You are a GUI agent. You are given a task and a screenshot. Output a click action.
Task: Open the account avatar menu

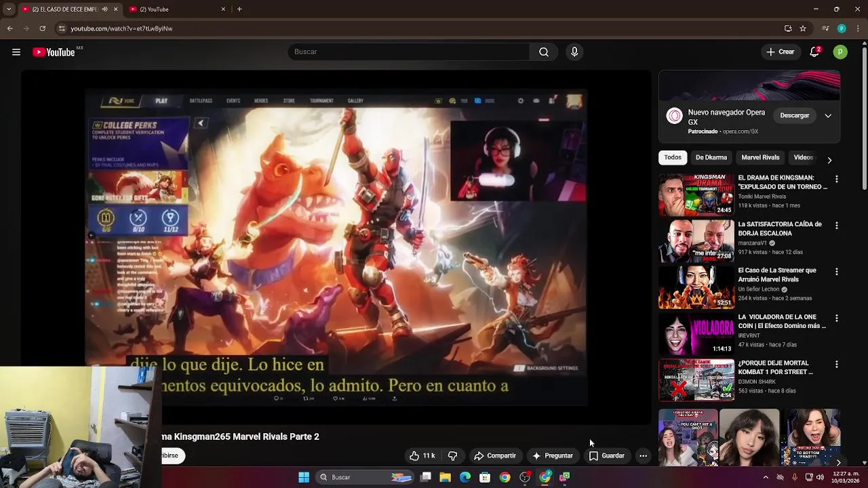pyautogui.click(x=840, y=52)
